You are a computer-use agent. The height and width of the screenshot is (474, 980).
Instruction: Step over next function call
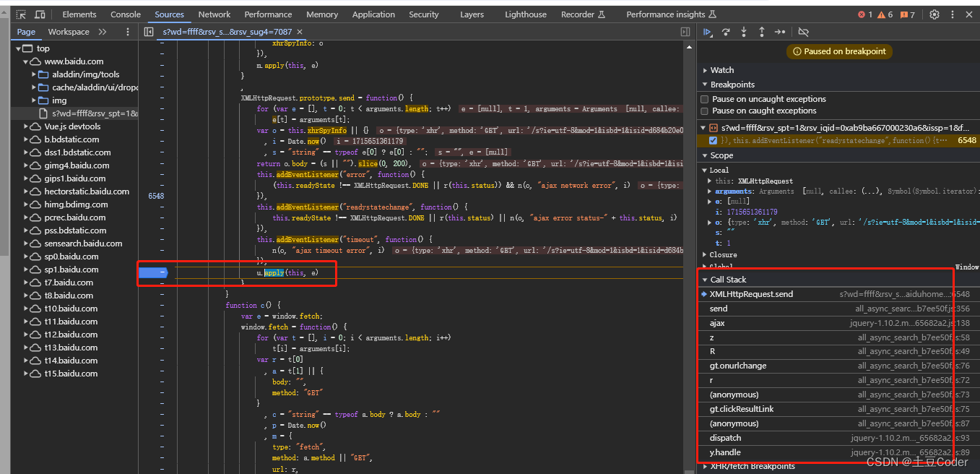726,32
